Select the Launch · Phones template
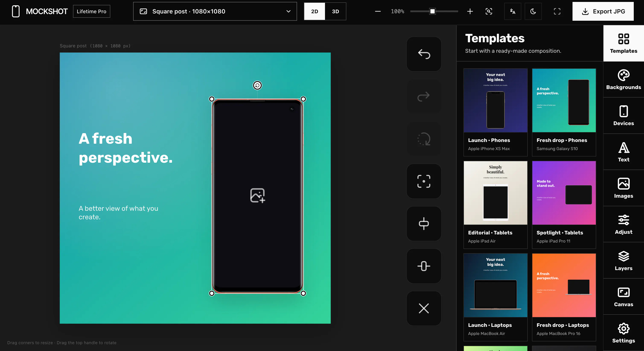Screen dimensions: 644x351 [495, 112]
